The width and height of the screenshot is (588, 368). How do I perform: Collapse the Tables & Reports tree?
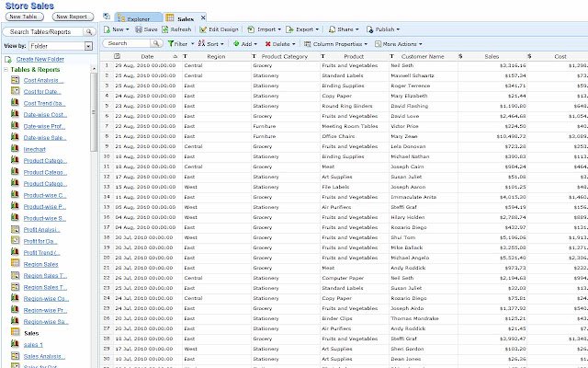(x=6, y=70)
